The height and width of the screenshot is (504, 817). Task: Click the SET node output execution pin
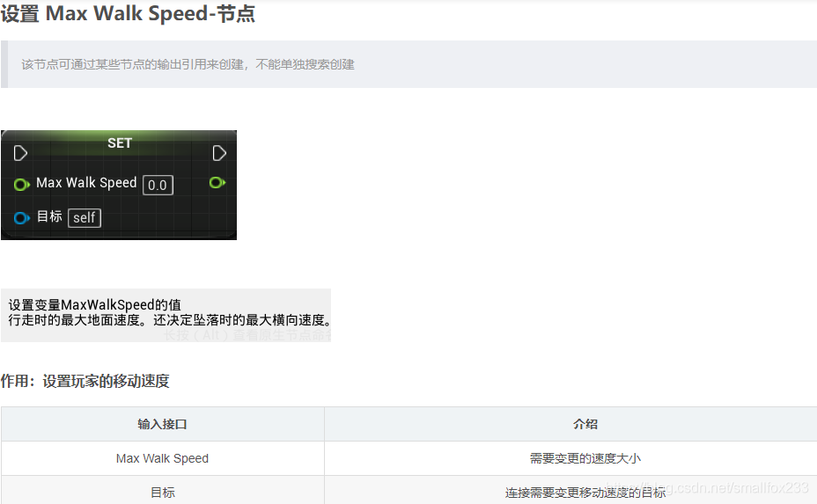point(219,153)
